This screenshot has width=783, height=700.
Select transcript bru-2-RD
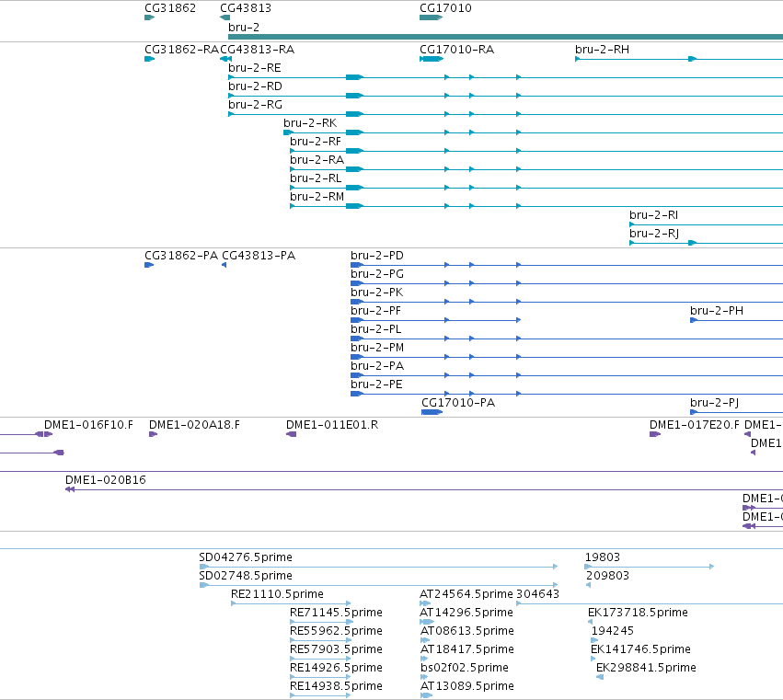(255, 86)
